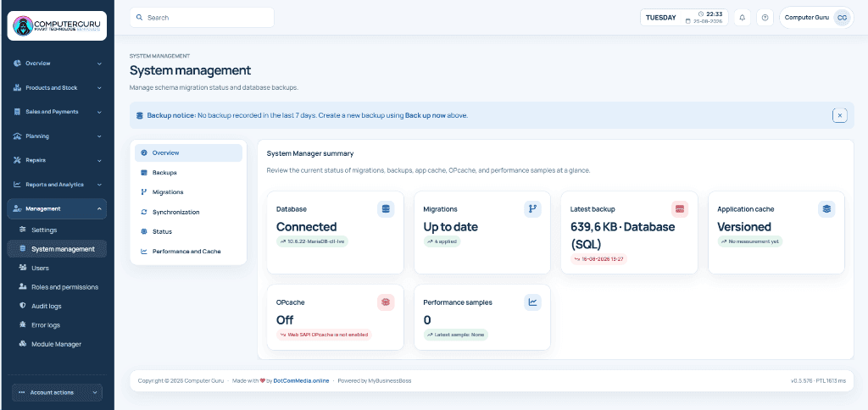Open the Account actions dropdown

(x=57, y=392)
